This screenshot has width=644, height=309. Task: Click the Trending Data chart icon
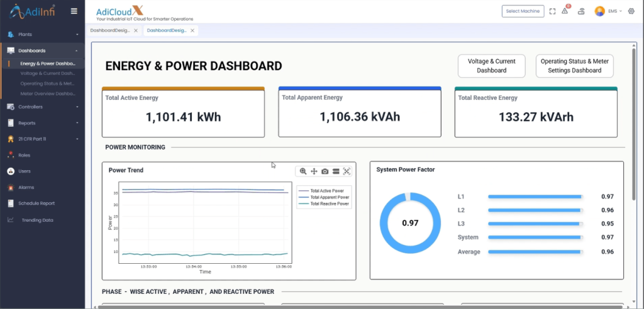[11, 220]
